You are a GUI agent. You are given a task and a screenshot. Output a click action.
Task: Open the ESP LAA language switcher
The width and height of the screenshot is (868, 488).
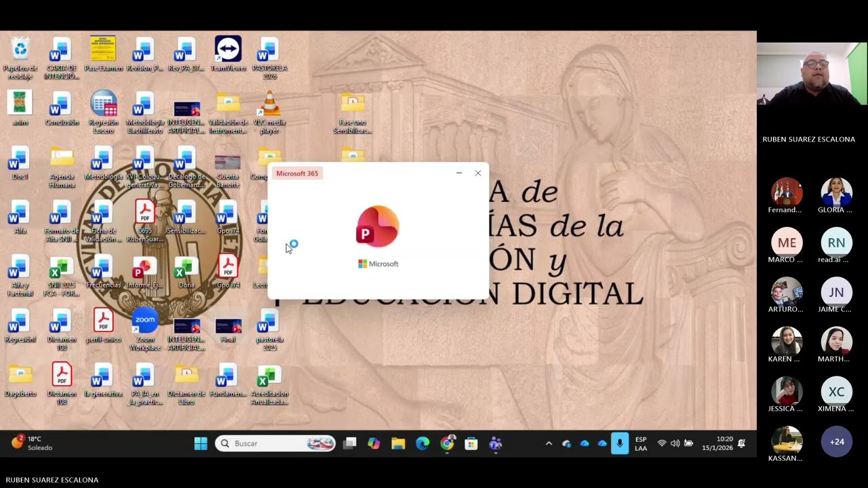pyautogui.click(x=641, y=443)
